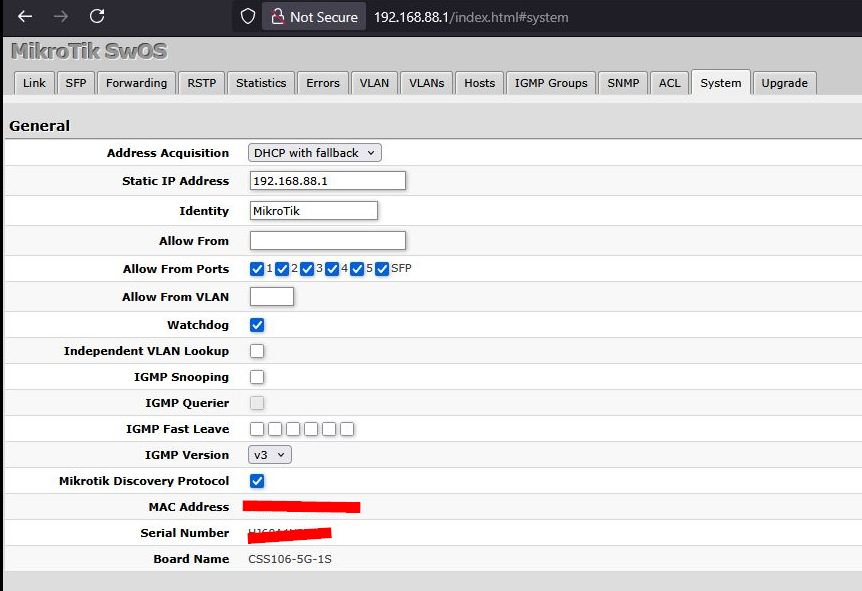Select the browser address bar URL
Viewport: 862px width, 591px height.
[471, 17]
